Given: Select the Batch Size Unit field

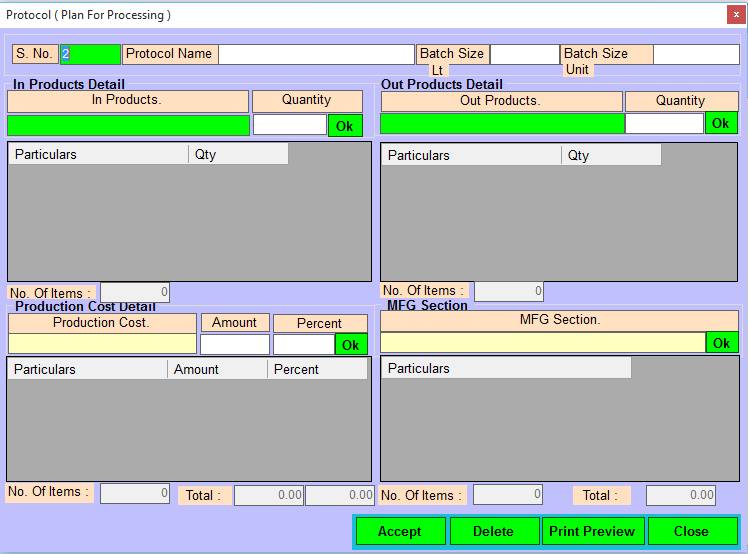Looking at the screenshot, I should tap(696, 54).
